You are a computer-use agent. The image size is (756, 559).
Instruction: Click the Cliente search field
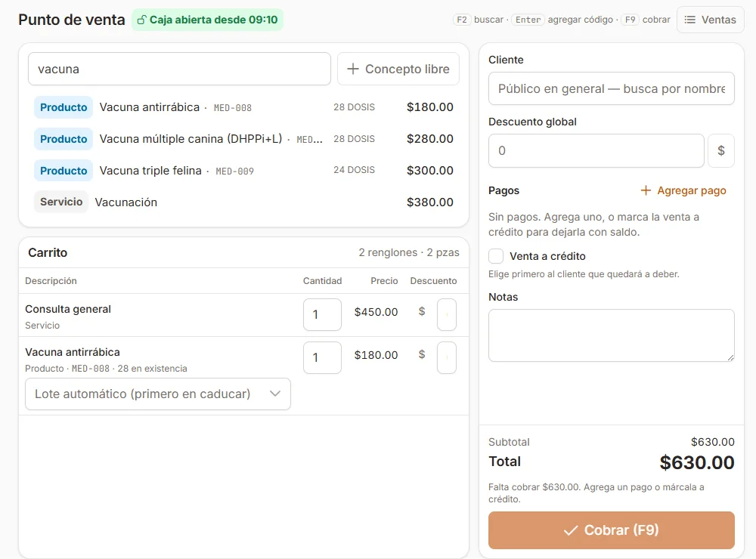[612, 88]
